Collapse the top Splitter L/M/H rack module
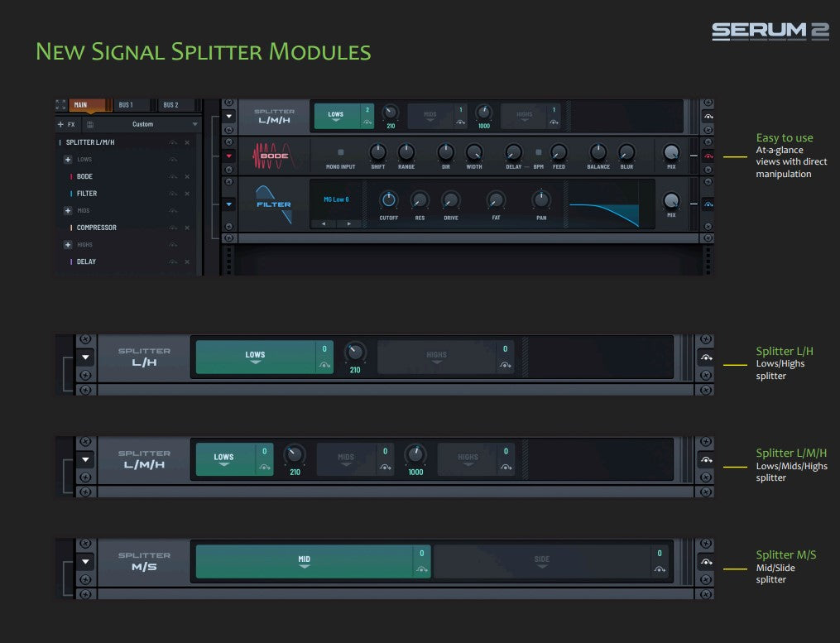840x643 pixels. (x=228, y=116)
